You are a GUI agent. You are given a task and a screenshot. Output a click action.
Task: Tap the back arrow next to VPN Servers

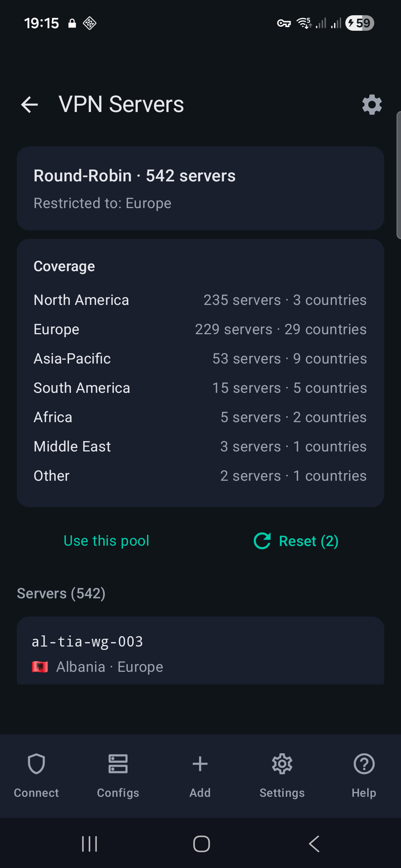[30, 105]
